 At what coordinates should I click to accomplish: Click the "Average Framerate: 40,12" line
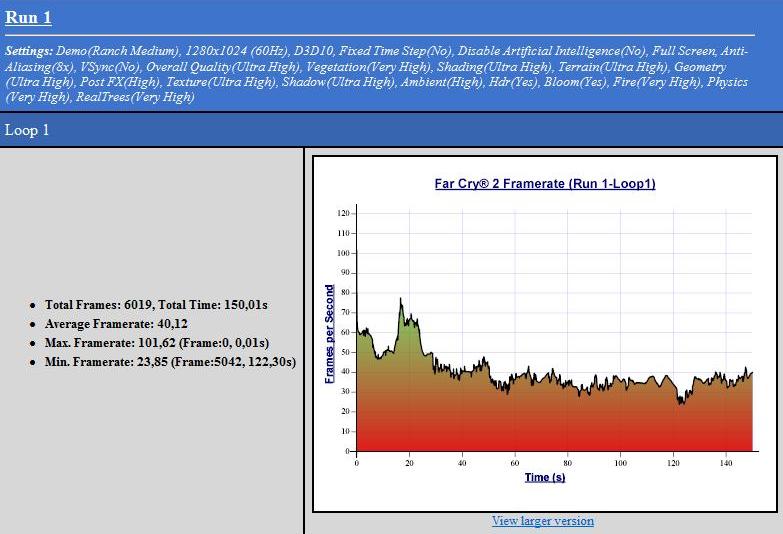tap(116, 324)
